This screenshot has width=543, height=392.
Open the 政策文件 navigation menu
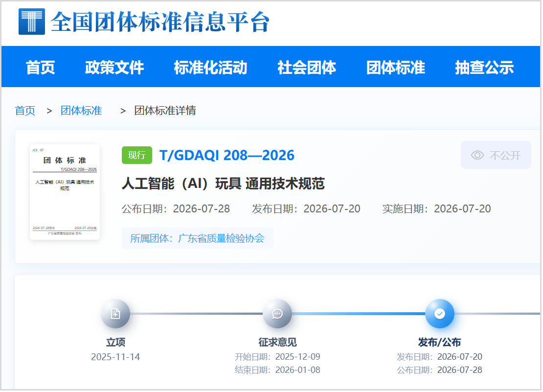(x=114, y=67)
